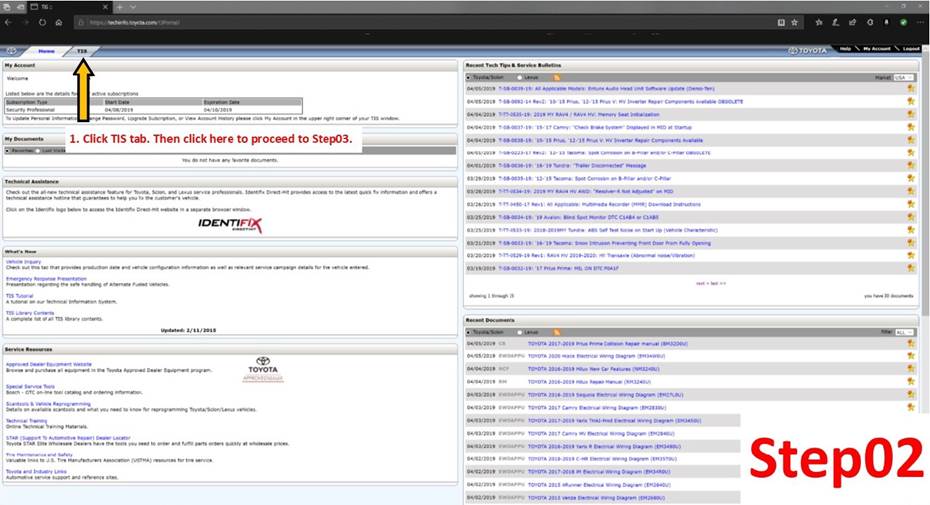
Task: Favorite the 2017 Camry Electrical Wiring Diagram star
Action: (911, 408)
